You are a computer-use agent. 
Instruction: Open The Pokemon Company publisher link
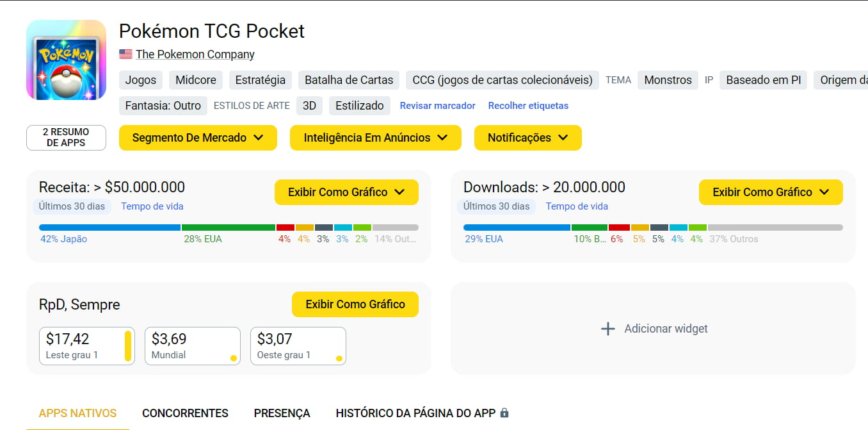coord(195,54)
